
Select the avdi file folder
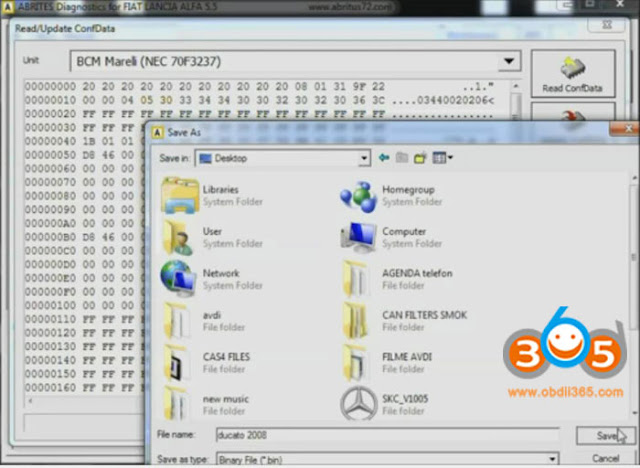click(x=204, y=321)
